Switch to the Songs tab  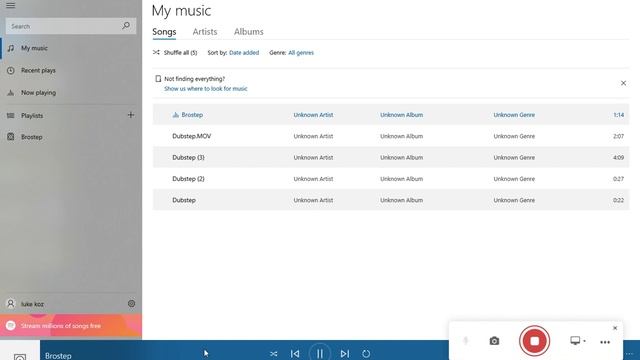pos(164,32)
